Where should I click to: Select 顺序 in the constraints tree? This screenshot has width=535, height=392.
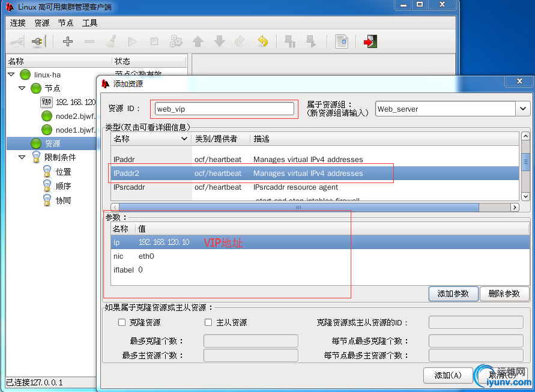(x=63, y=186)
